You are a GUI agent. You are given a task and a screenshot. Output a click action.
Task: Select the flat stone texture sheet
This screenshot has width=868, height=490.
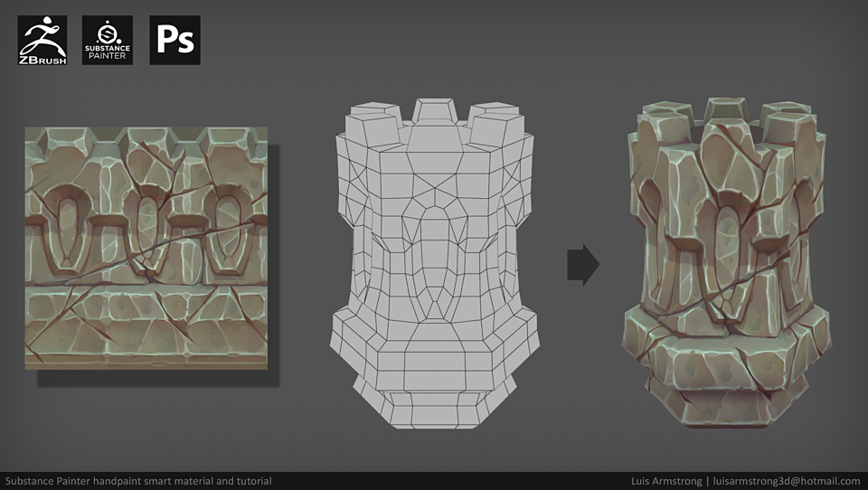pos(146,248)
